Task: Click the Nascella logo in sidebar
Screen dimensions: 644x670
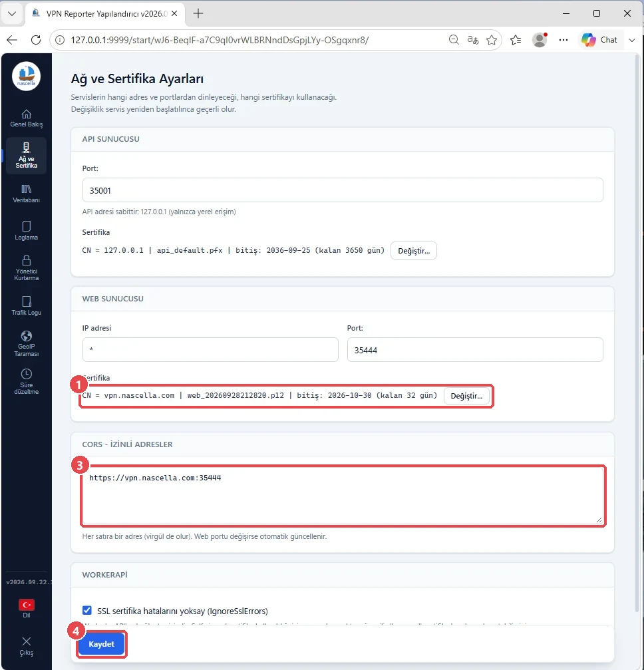Action: point(26,76)
